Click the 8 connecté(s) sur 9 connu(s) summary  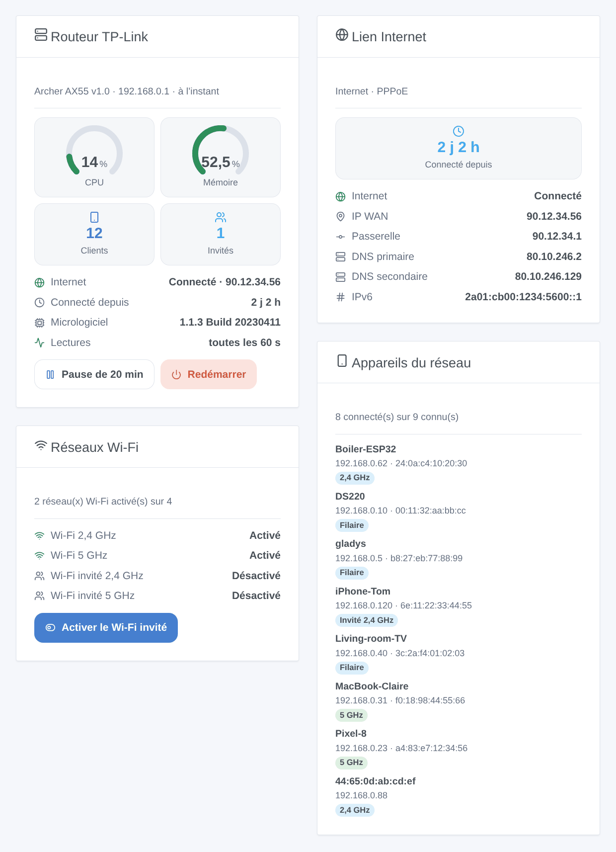coord(397,417)
